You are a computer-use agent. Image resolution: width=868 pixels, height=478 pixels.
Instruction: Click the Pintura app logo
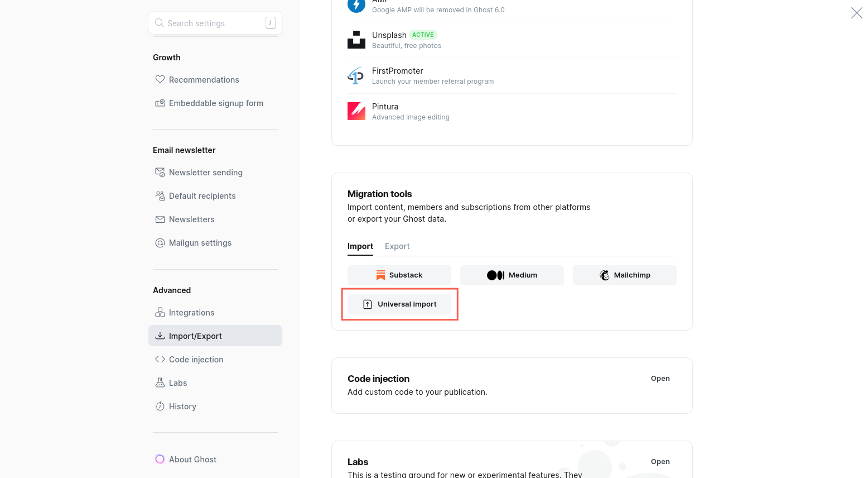[356, 111]
